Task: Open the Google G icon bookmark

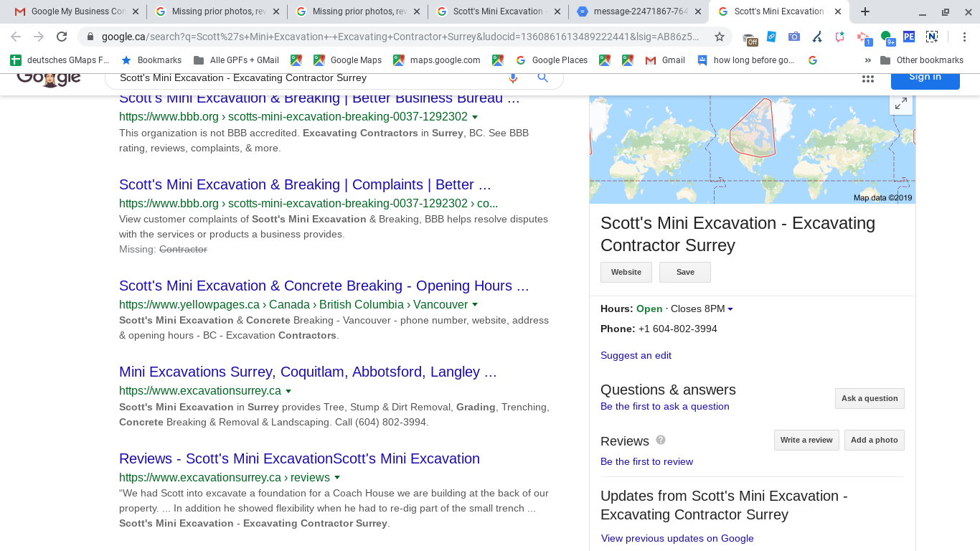Action: (x=813, y=60)
